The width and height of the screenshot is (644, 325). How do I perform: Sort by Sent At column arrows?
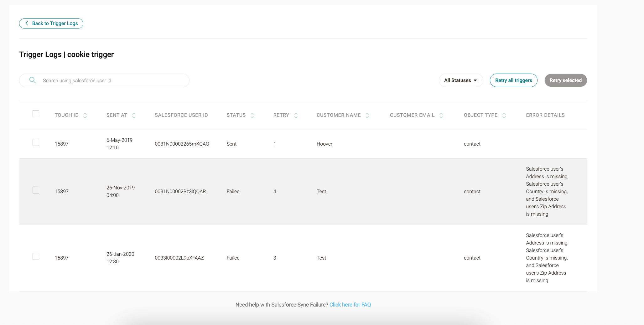point(134,116)
